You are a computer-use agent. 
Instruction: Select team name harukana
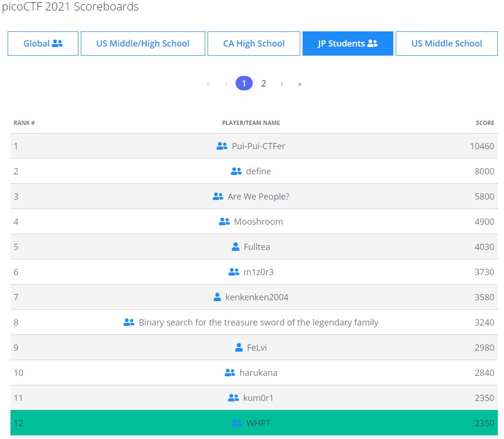pyautogui.click(x=258, y=373)
